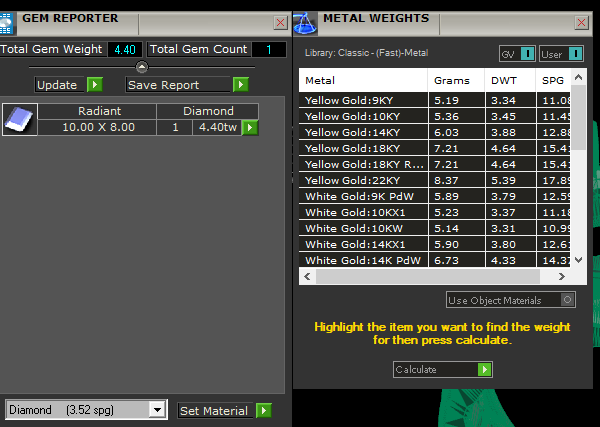
Task: Click the Metal Weights scale icon
Action: coord(305,19)
